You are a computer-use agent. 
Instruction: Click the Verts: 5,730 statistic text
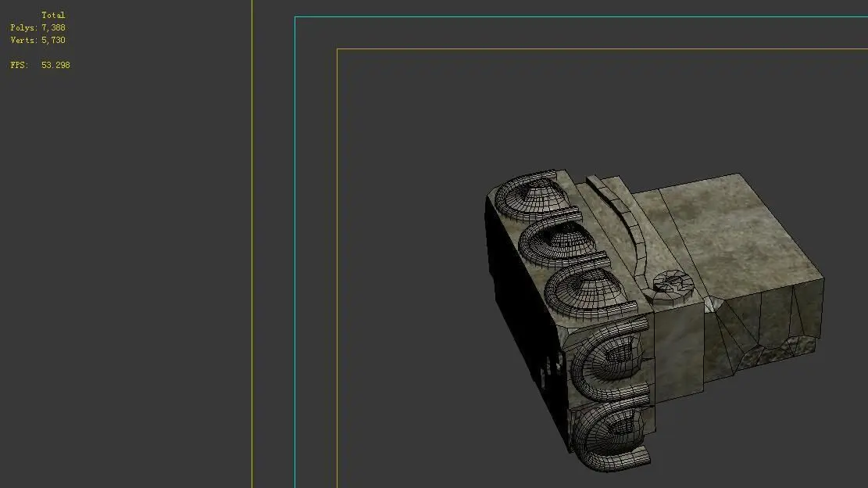click(38, 41)
